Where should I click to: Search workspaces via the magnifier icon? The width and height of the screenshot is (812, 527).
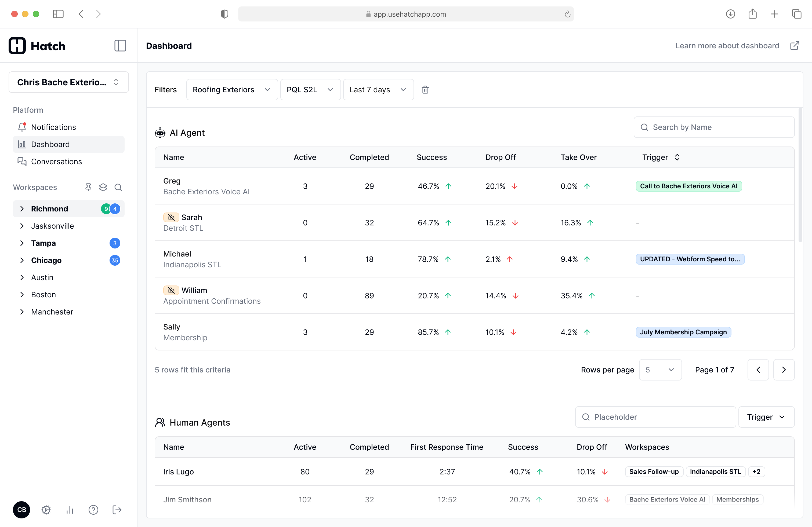(118, 187)
